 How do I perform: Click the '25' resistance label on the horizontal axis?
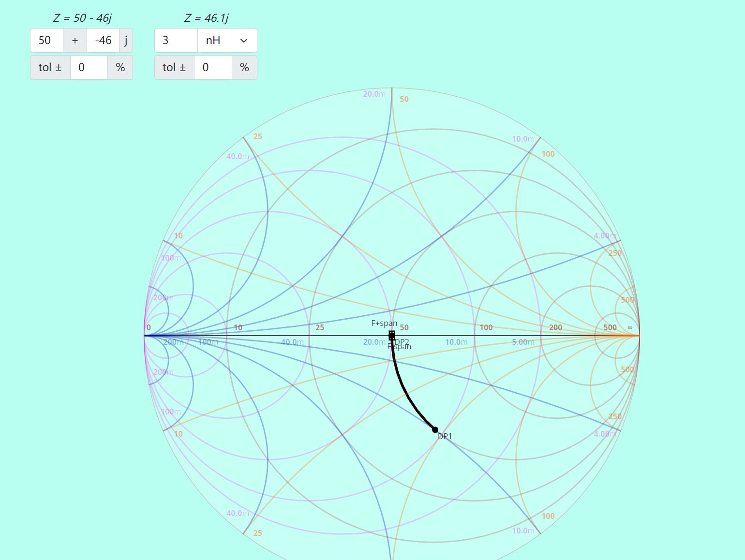320,327
